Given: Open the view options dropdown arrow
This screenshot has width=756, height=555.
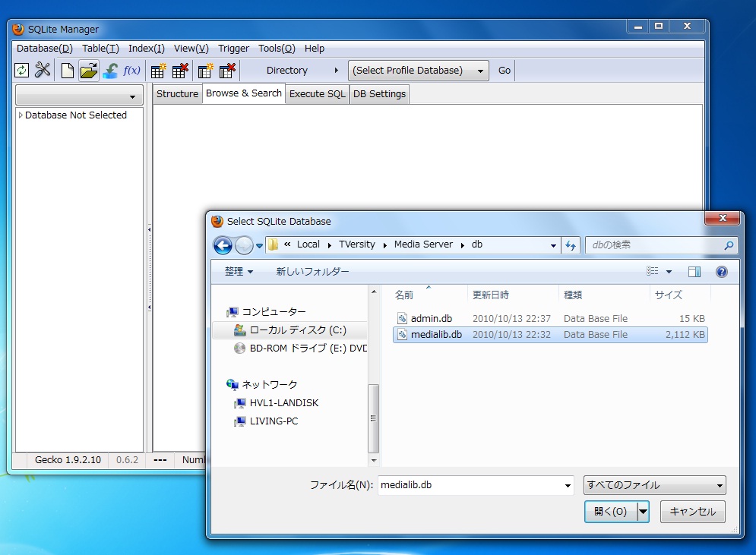Looking at the screenshot, I should (x=669, y=272).
